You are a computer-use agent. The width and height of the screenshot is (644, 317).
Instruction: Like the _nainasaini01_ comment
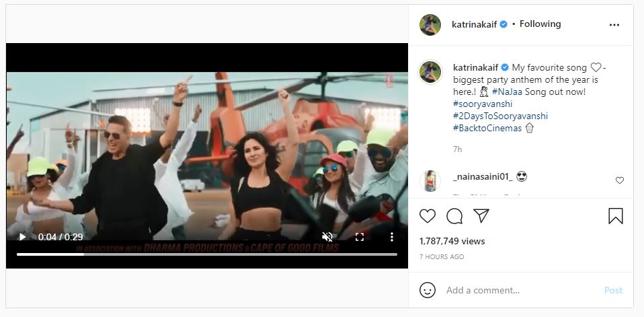620,180
